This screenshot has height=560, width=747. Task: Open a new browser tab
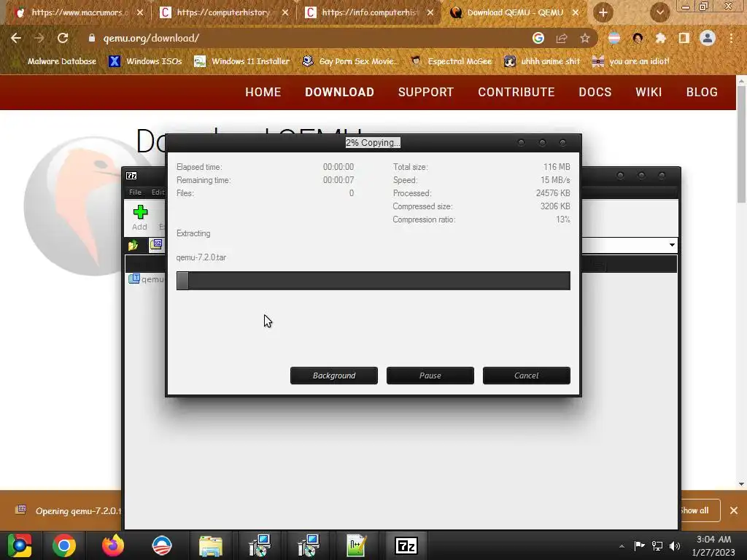tap(603, 12)
